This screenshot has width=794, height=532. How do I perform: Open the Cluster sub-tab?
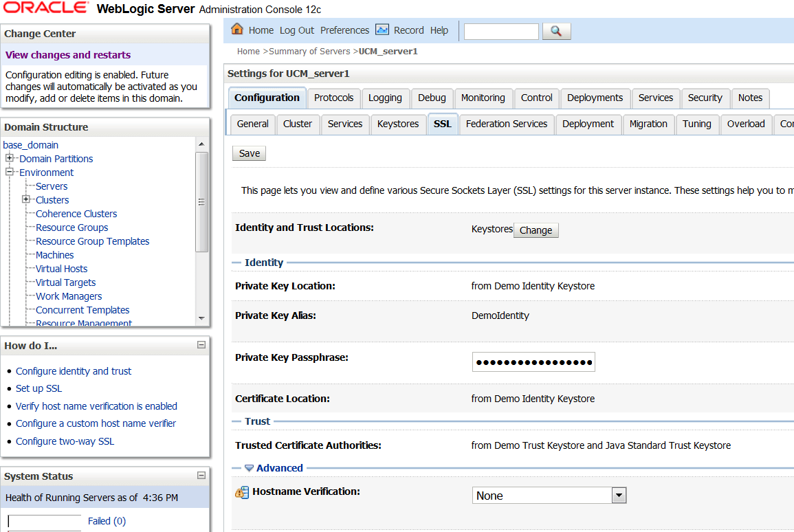coord(298,124)
